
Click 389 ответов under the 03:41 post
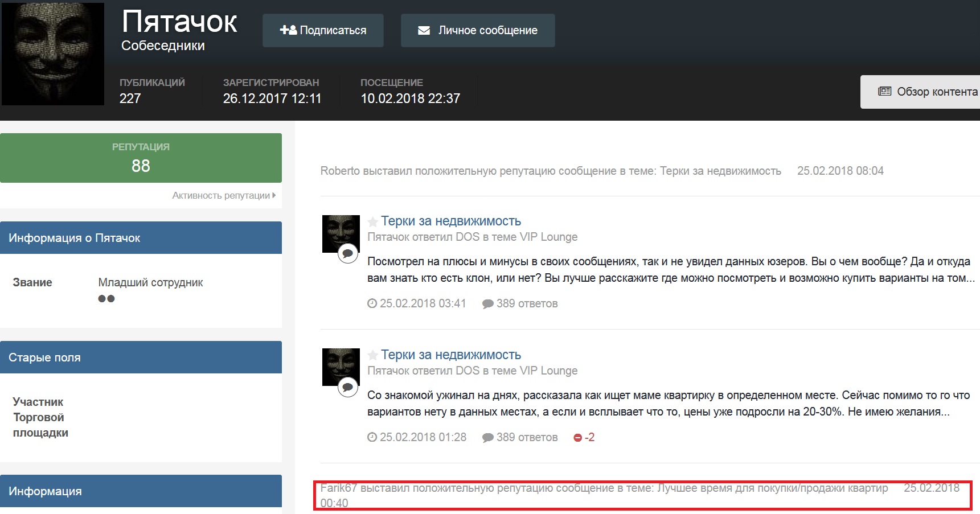(526, 303)
